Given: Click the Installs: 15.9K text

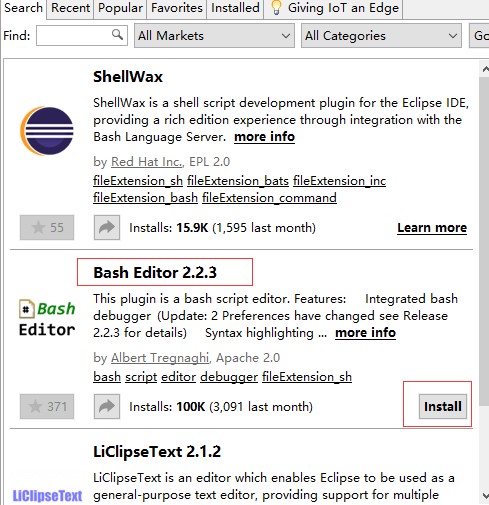Looking at the screenshot, I should coord(169,228).
